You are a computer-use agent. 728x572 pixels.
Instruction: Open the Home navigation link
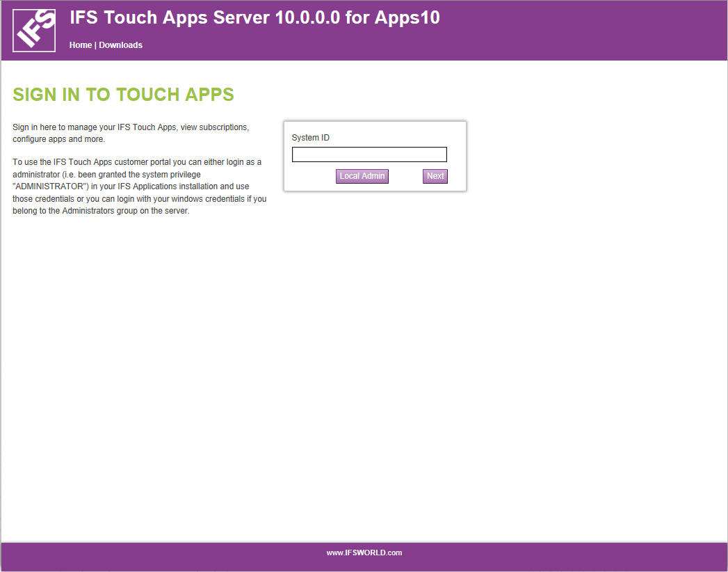coord(80,45)
